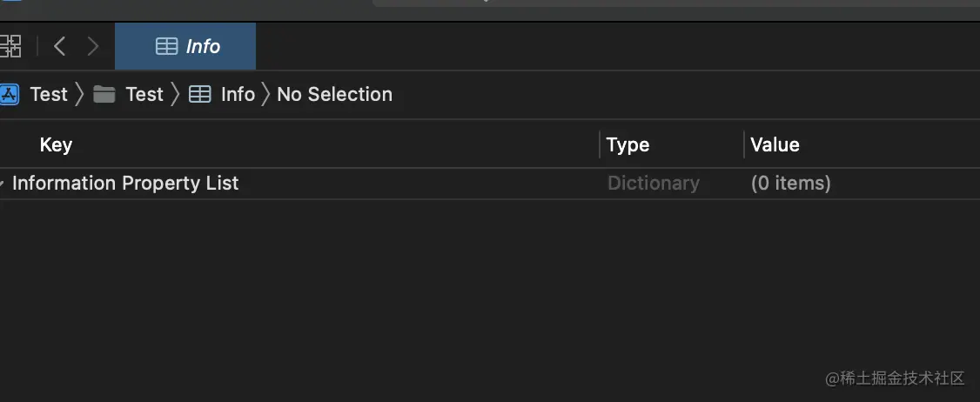Open the No Selection breadcrumb menu
Image resolution: width=980 pixels, height=402 pixels.
(x=334, y=94)
